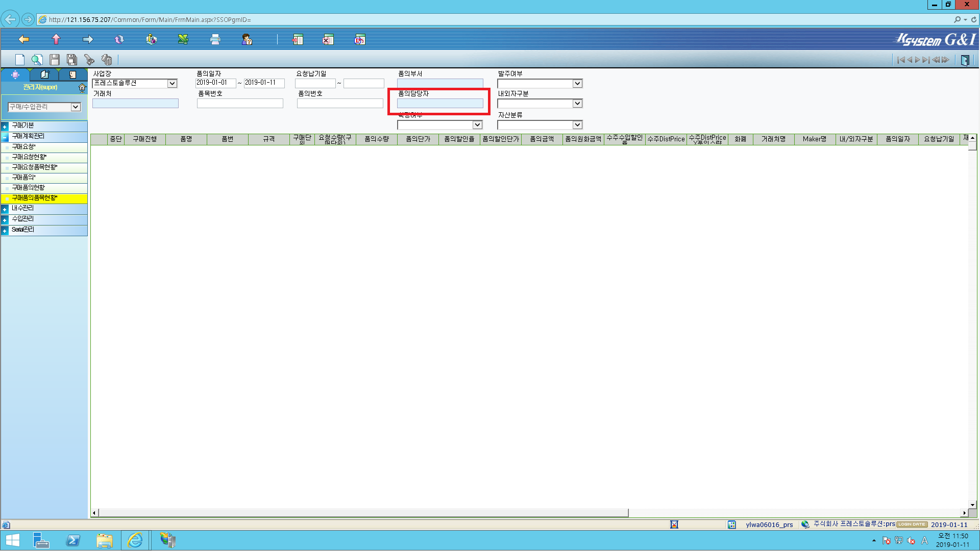Click the pink up arrow toolbar icon

coord(56,39)
